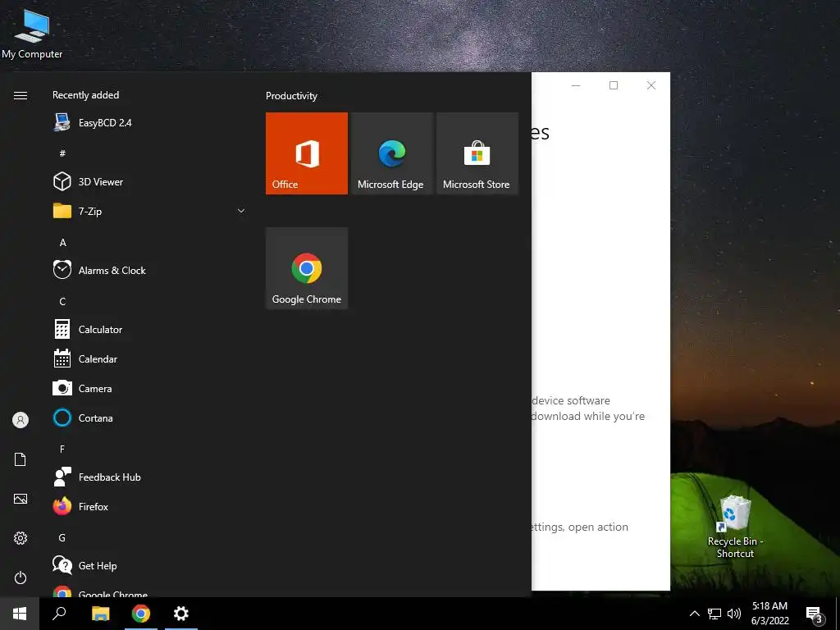Launch Calculator from the app list
The image size is (840, 630).
click(x=150, y=330)
